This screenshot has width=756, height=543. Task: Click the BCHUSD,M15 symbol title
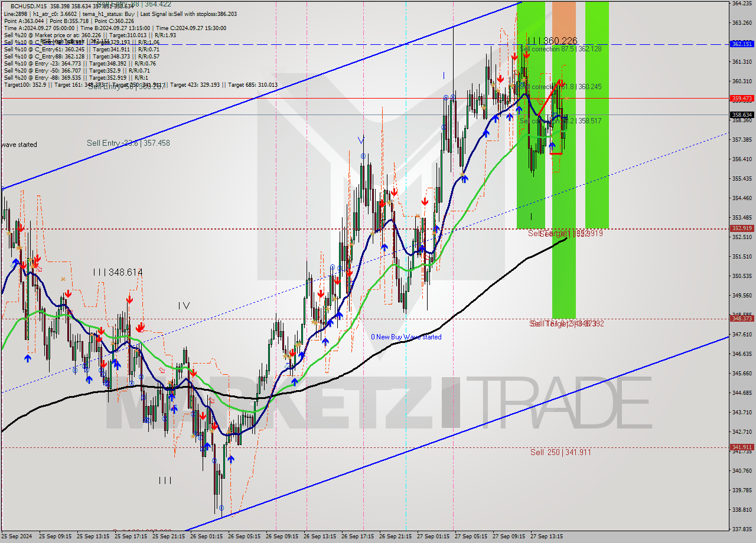tap(29, 6)
